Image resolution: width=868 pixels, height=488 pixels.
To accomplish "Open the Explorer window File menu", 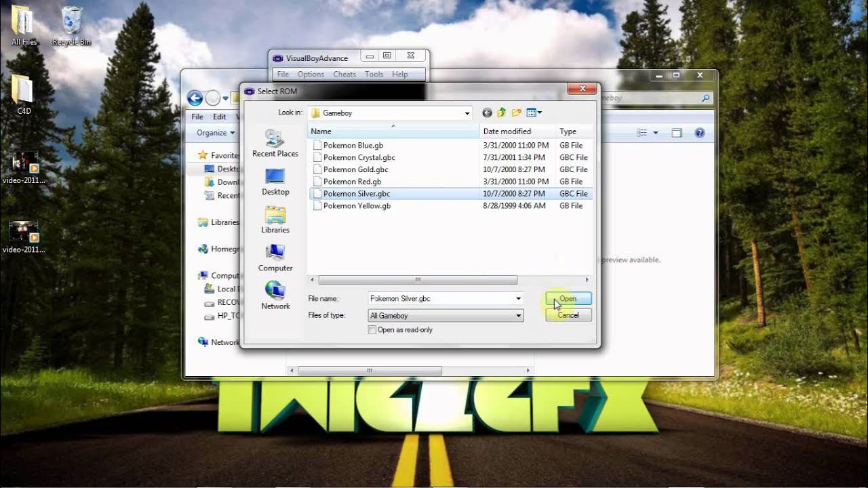I will [197, 117].
